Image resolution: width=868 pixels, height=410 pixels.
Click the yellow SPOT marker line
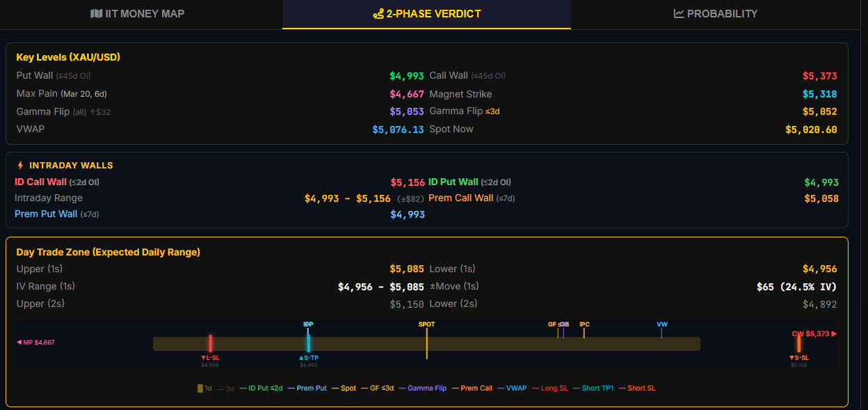tap(426, 341)
